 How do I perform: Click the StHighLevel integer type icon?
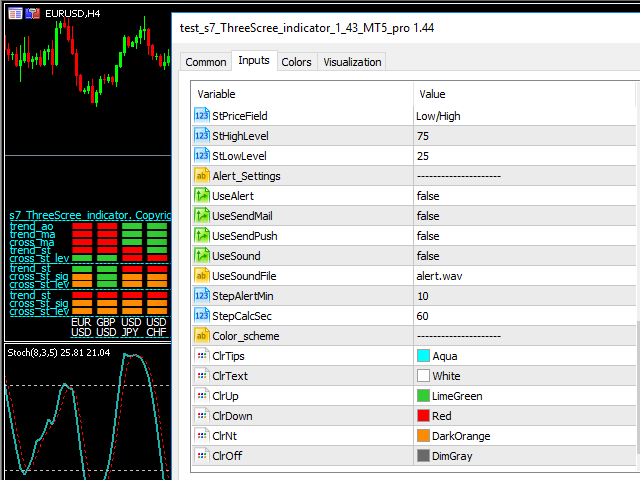click(201, 136)
